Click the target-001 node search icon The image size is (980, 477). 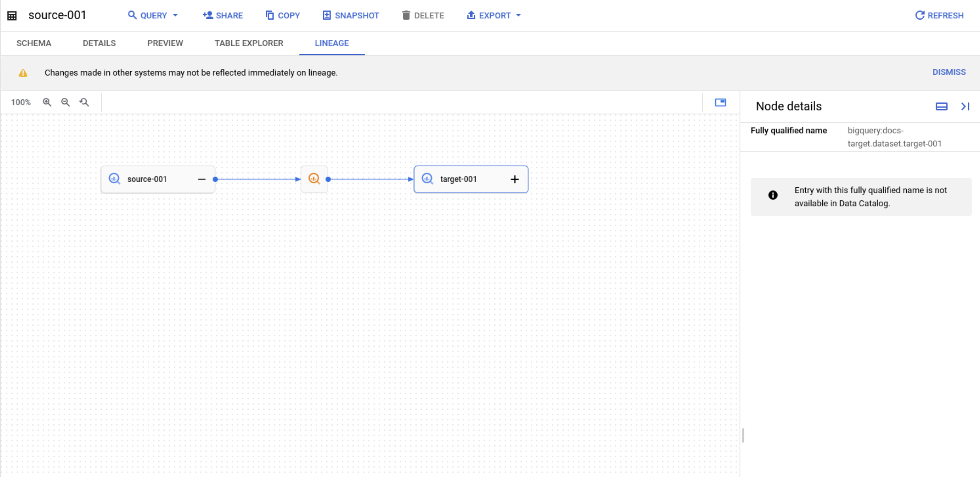(427, 179)
